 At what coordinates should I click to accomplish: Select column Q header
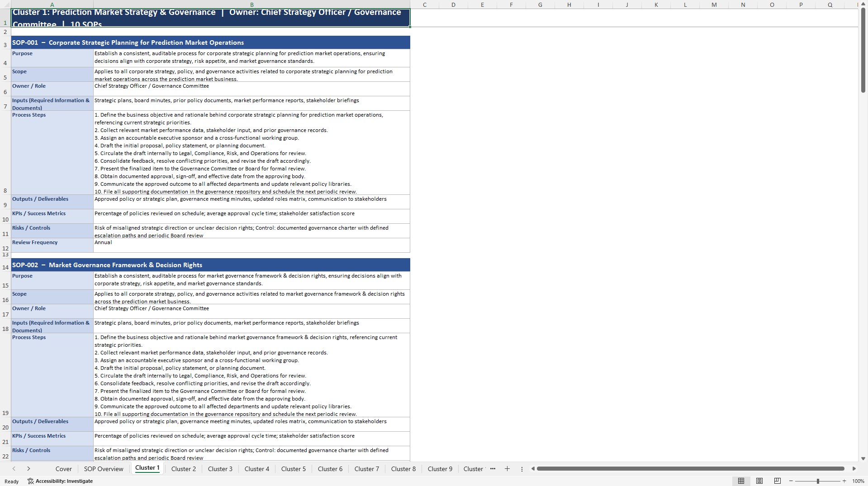coord(830,5)
